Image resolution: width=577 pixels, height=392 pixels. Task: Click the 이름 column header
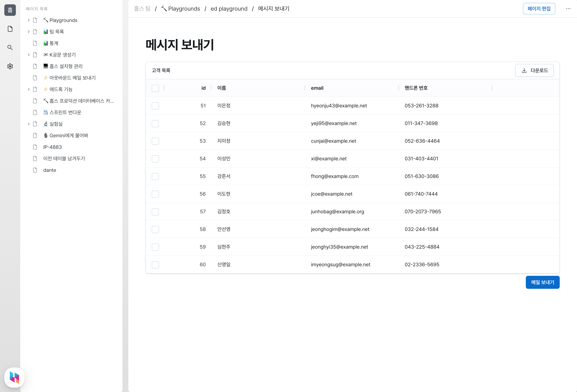point(221,88)
